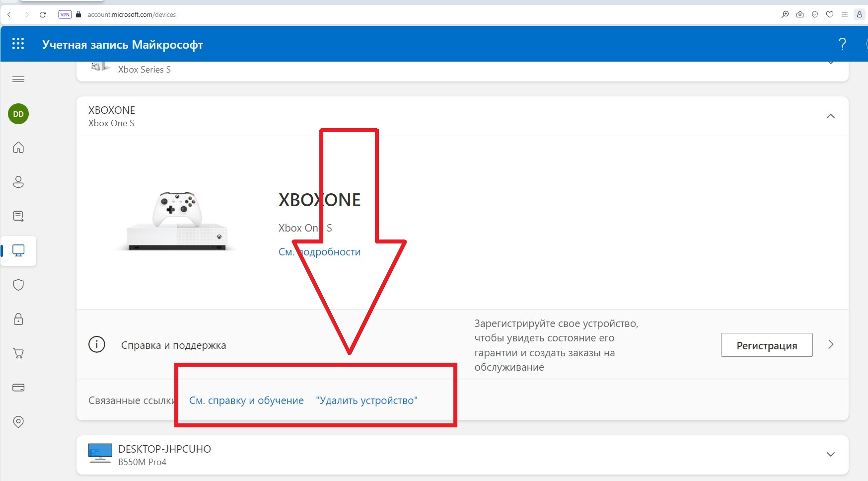The width and height of the screenshot is (868, 481).
Task: Click the arrow next to Регистрация
Action: (x=831, y=344)
